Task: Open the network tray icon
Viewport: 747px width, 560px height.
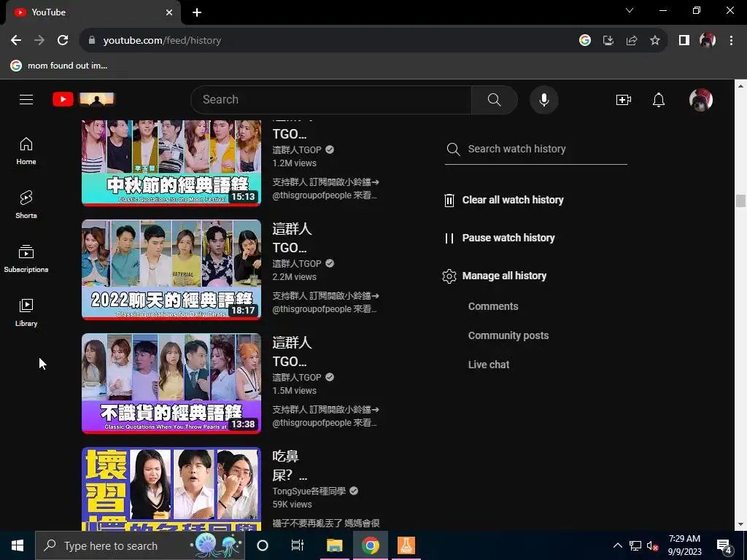Action: [x=635, y=545]
